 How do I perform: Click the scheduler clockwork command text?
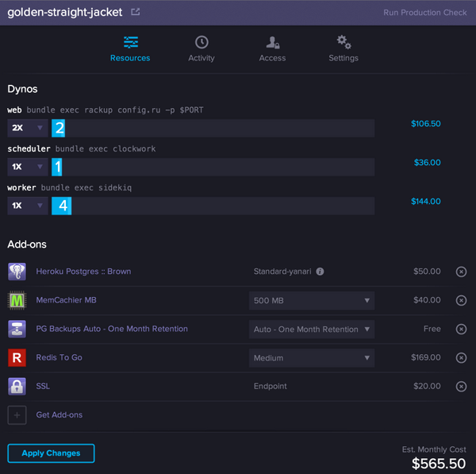coord(106,149)
